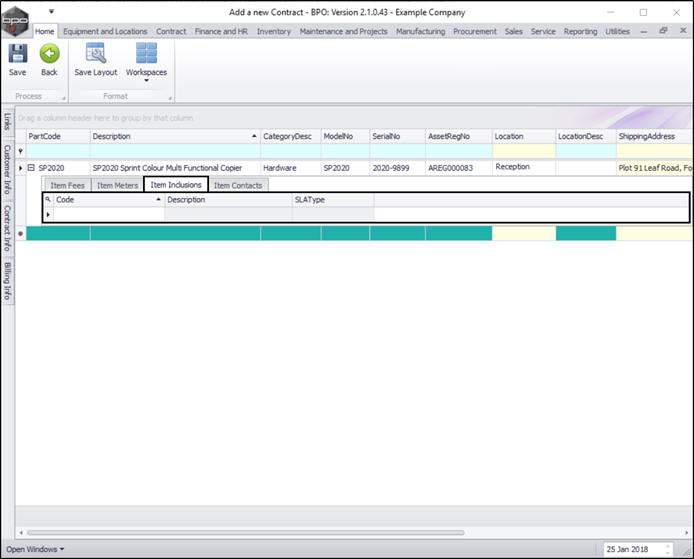The width and height of the screenshot is (694, 559).
Task: Click the scrollbar left arrow
Action: pyautogui.click(x=21, y=532)
